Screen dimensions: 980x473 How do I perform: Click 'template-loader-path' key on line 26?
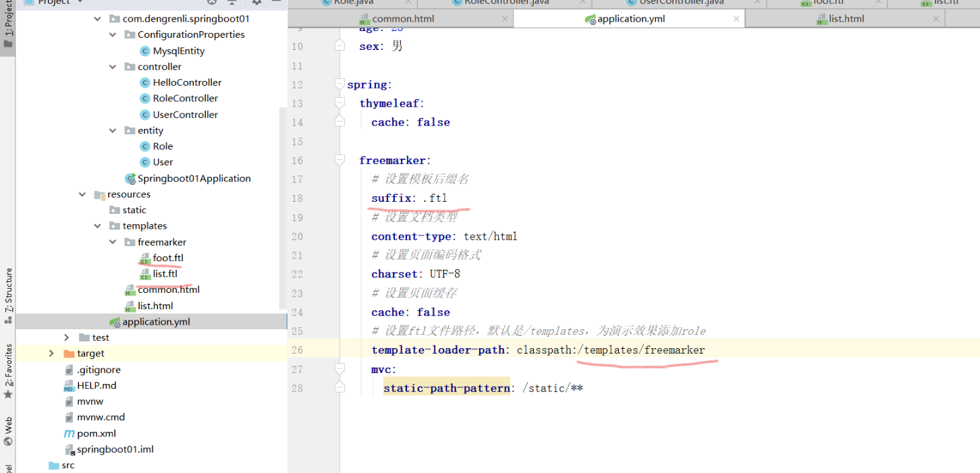pos(438,350)
